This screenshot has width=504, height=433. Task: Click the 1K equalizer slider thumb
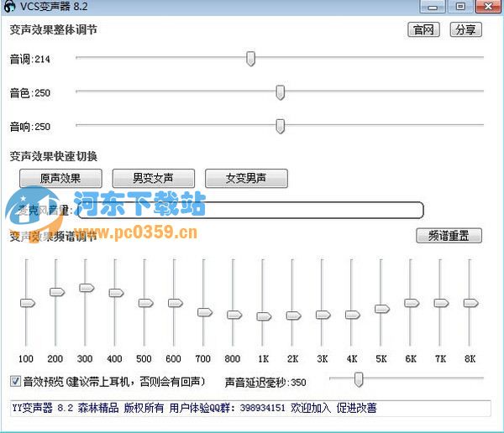coord(264,316)
